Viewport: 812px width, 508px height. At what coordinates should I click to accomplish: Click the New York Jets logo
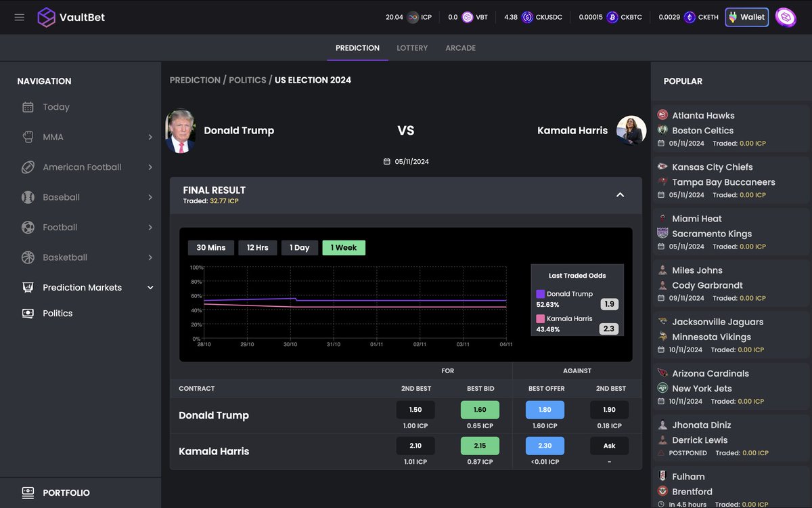click(662, 388)
